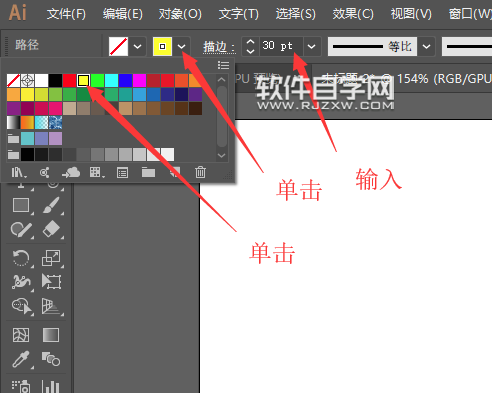
Task: Expand the stroke weight preset dropdown
Action: pos(311,46)
